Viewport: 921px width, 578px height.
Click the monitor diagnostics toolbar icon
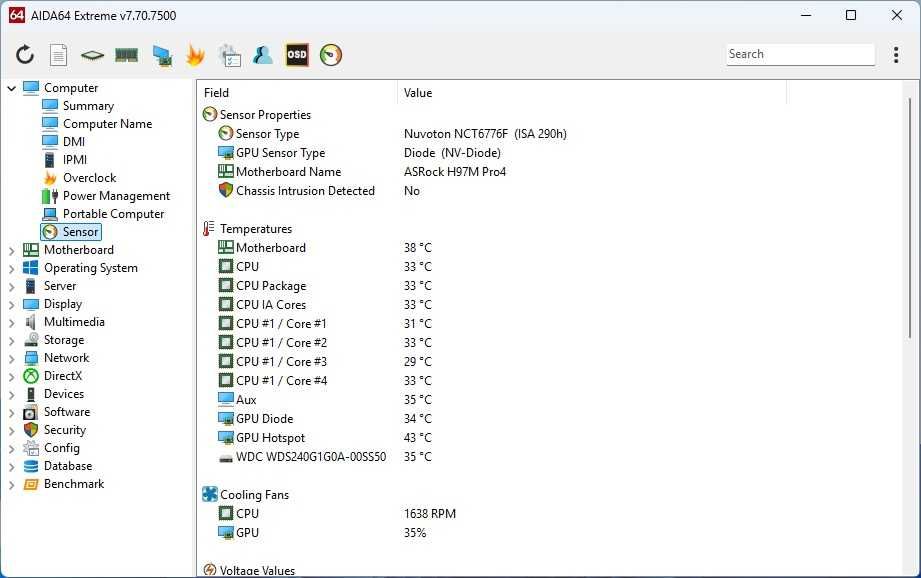coord(162,55)
